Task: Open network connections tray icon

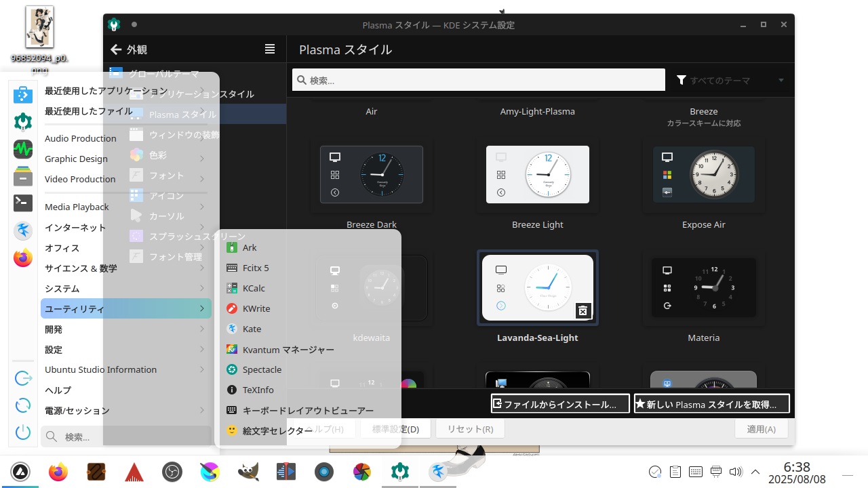Action: click(x=715, y=472)
